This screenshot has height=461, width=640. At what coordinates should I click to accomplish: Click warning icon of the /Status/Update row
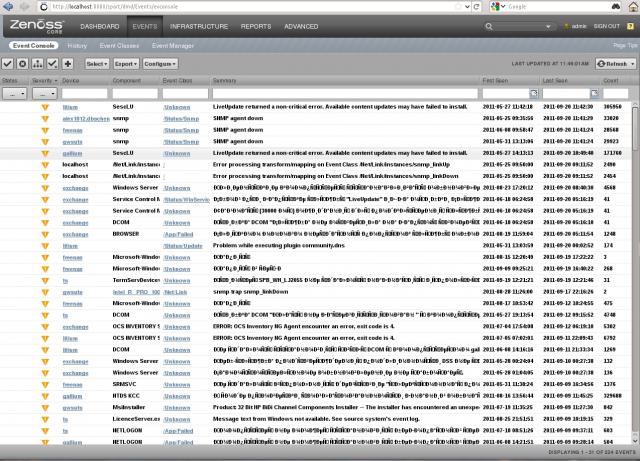45,246
